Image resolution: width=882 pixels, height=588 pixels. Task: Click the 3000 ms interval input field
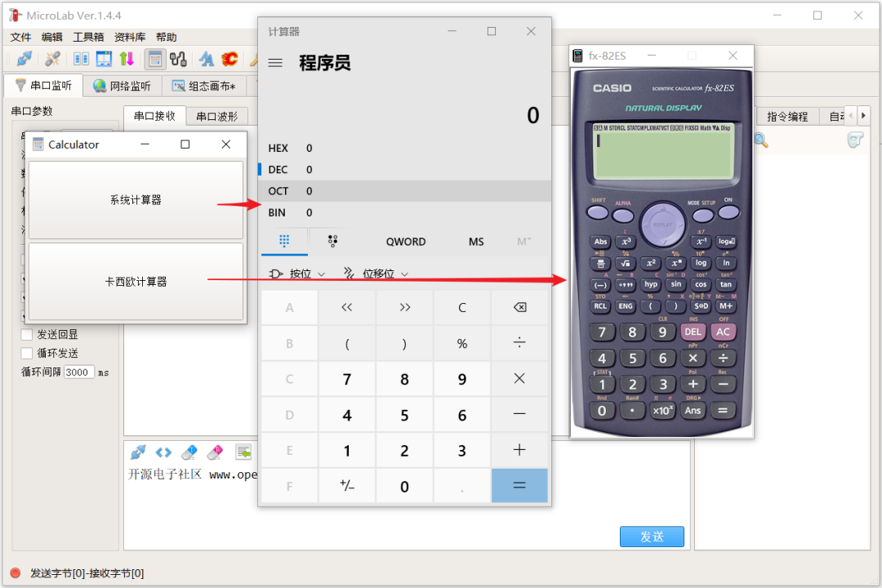coord(78,372)
